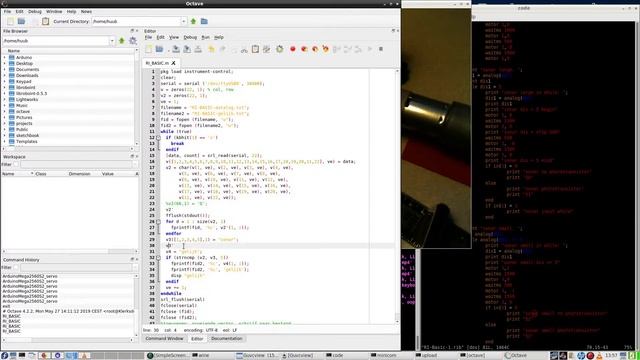The image size is (640, 360).
Task: Open the Current Directory dropdown arrow
Action: point(184,21)
